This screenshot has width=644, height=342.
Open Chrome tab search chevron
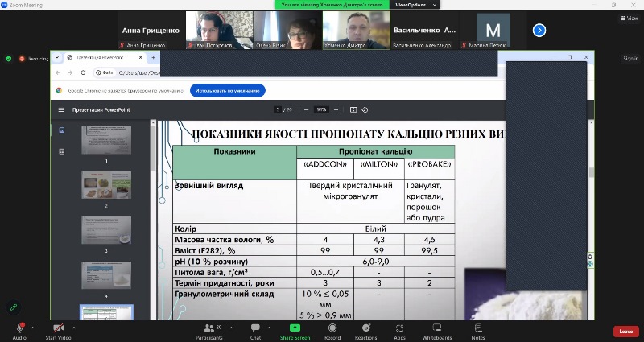(x=57, y=57)
